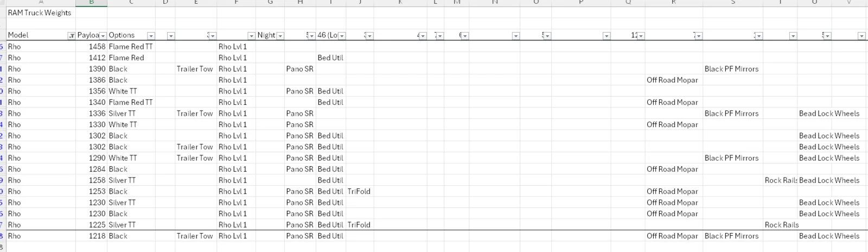Image resolution: width=868 pixels, height=252 pixels.
Task: Open the filter dropdown in column Q
Action: coord(641,36)
